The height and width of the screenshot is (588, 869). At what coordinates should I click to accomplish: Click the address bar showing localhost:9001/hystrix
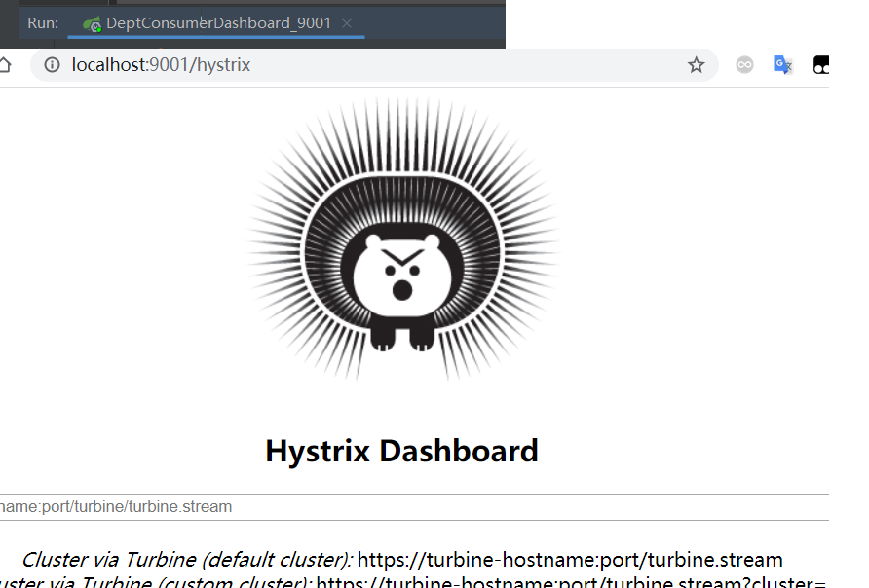[x=375, y=65]
